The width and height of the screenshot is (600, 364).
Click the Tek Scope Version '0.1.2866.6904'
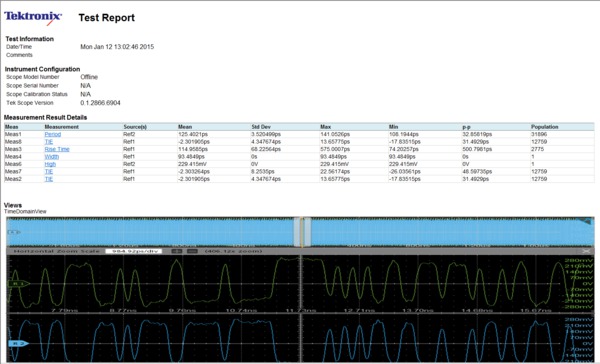point(100,103)
